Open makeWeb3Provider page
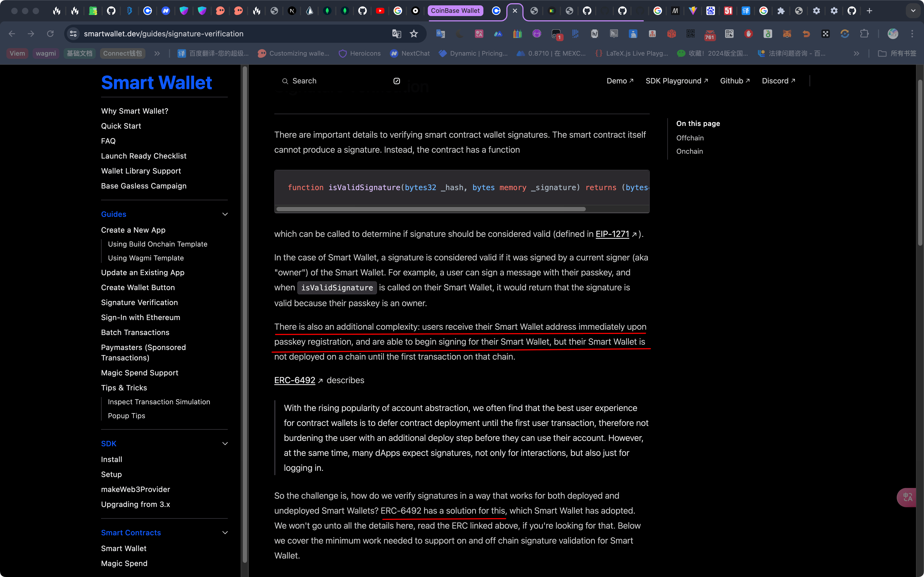The width and height of the screenshot is (924, 577). click(x=136, y=489)
